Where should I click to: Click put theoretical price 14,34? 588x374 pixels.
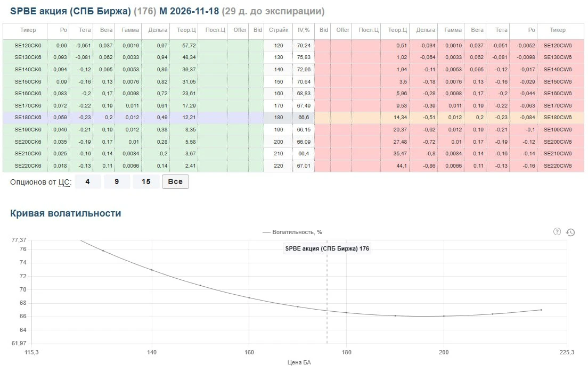point(400,117)
